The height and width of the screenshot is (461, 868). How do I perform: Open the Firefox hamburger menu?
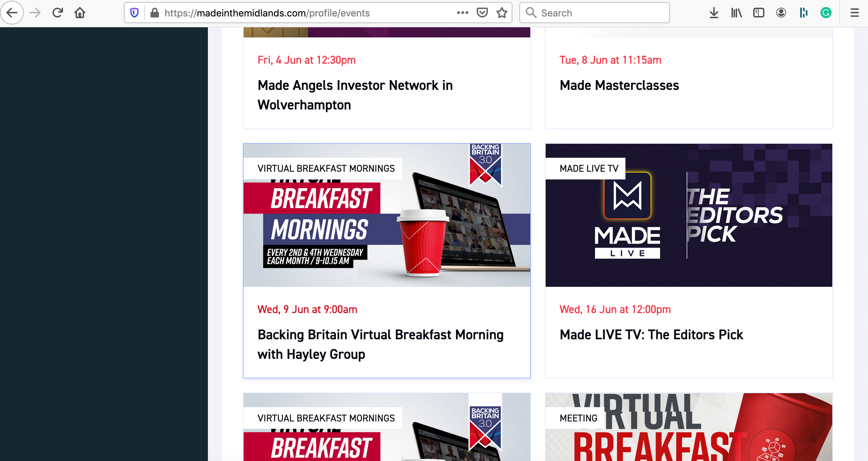tap(855, 13)
